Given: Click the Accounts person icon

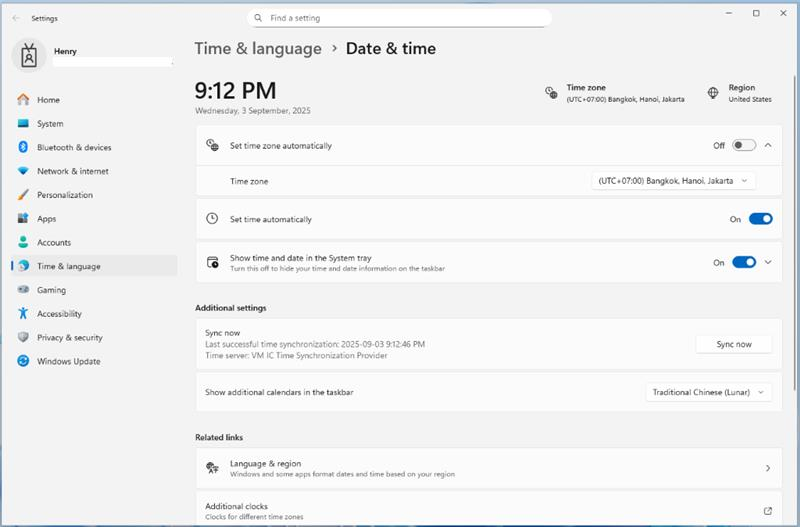Looking at the screenshot, I should point(23,242).
